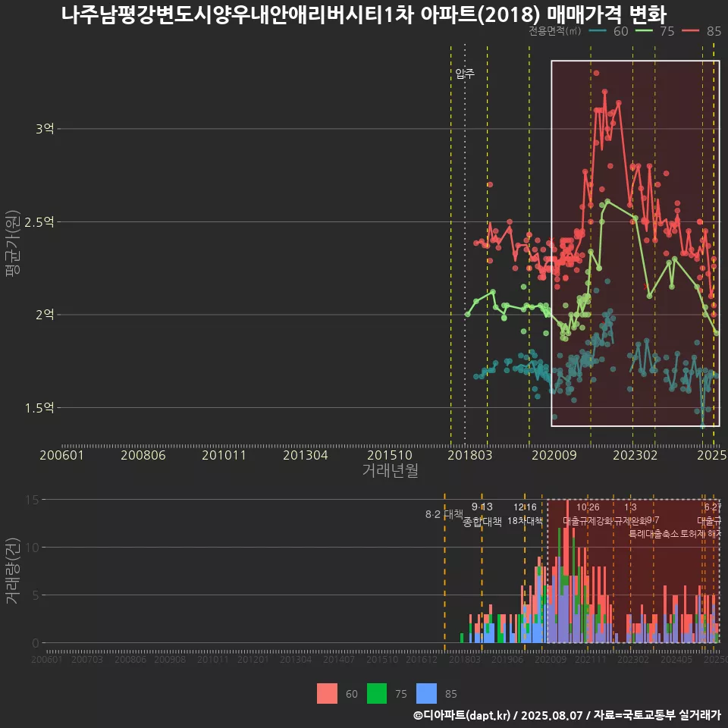Select the blue 85 swatch in bottom legend
The image size is (728, 728).
coord(427,694)
